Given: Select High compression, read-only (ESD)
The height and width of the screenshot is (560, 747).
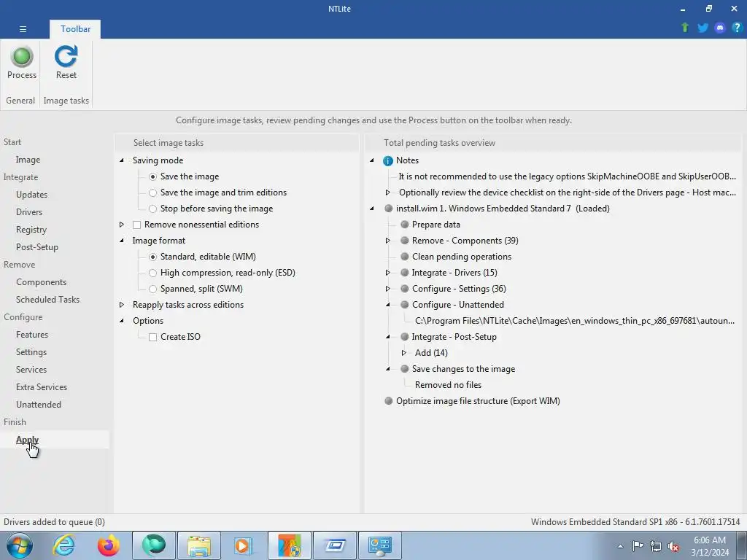Looking at the screenshot, I should pos(152,273).
